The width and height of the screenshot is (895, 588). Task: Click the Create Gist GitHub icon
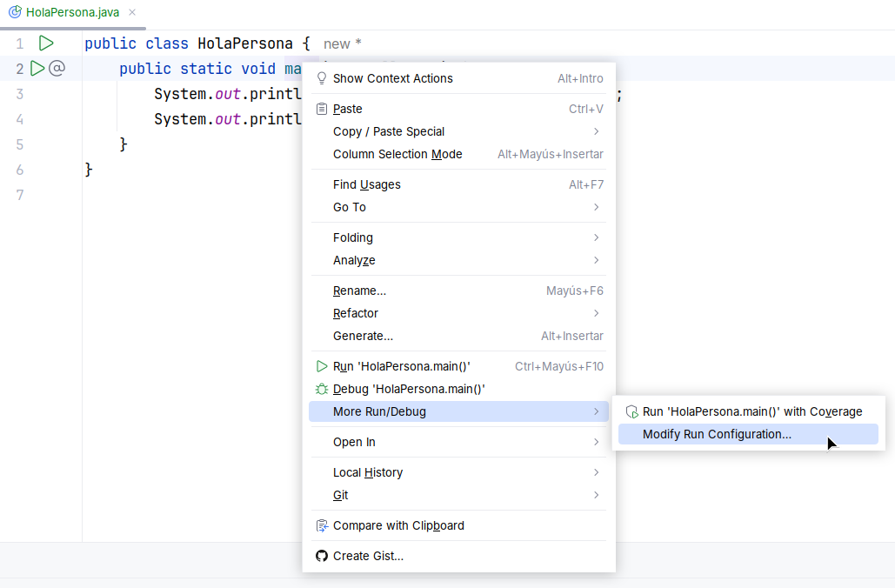coord(322,556)
